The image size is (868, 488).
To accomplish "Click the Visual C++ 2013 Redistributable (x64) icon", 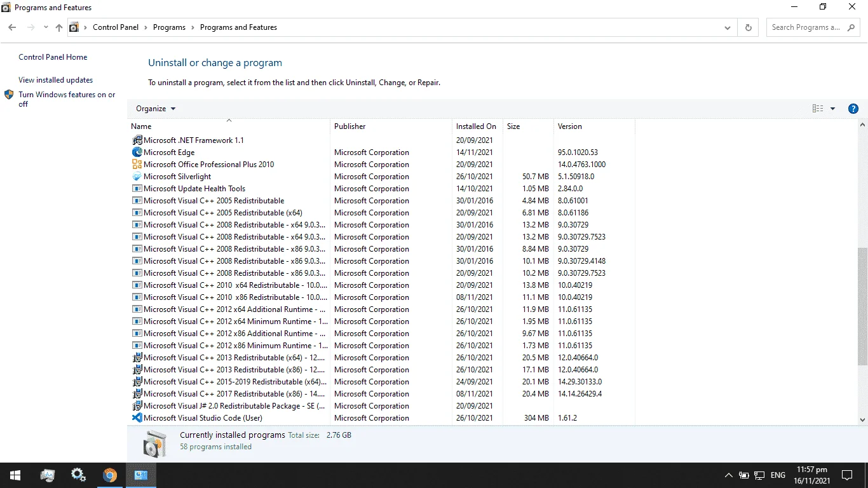I will 137,358.
